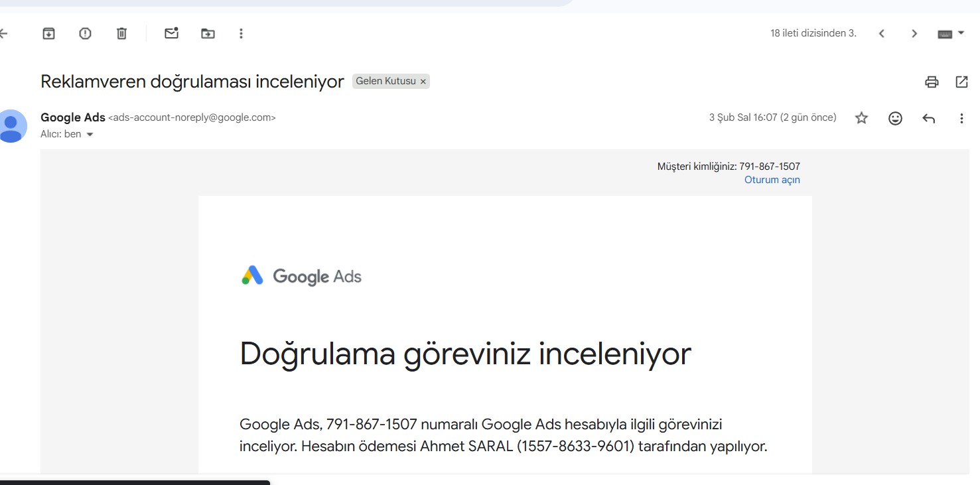Screen dimensions: 980x485
Task: Archive this email conversation
Action: point(48,33)
